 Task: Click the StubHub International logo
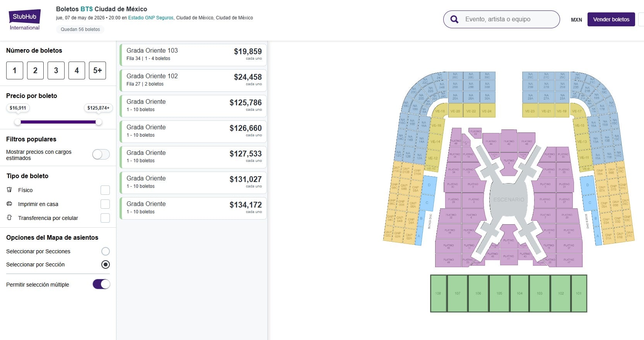[24, 16]
